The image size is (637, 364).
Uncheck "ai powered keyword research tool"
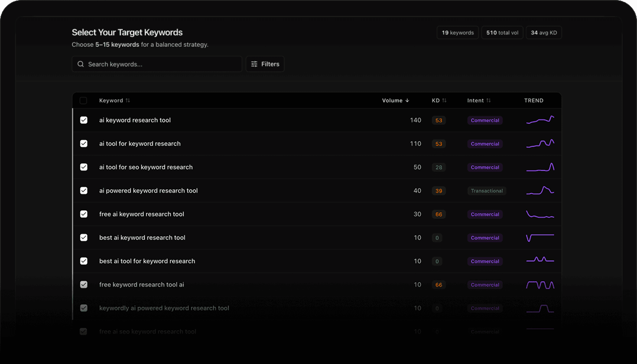coord(83,190)
